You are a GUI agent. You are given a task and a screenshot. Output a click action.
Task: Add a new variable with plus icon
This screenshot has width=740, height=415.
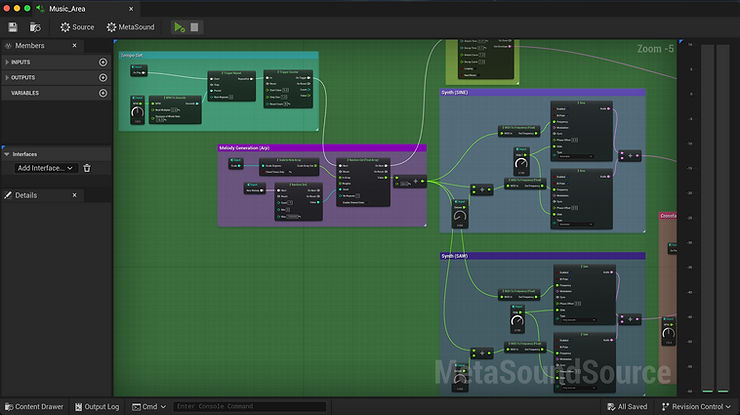[x=103, y=93]
